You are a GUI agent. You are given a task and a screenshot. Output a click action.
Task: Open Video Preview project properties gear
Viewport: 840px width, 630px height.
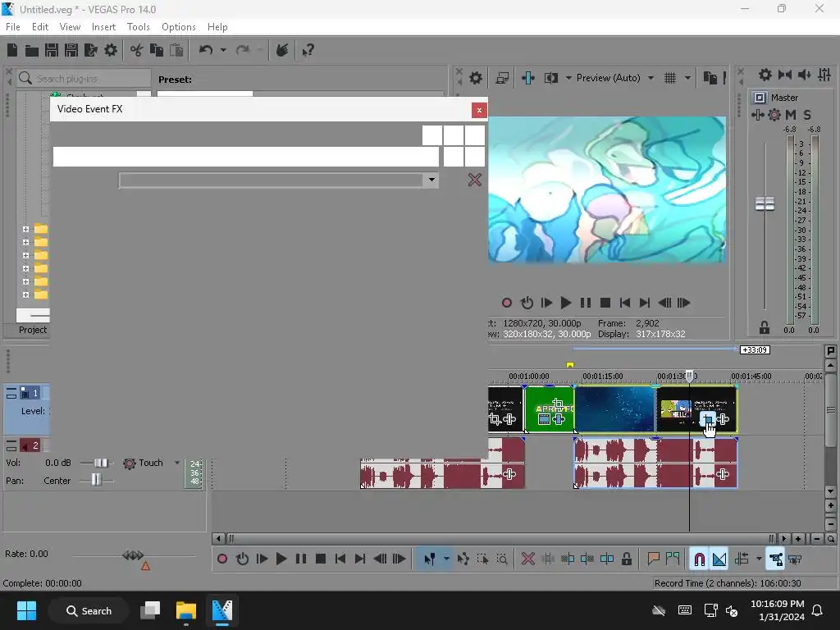click(476, 78)
